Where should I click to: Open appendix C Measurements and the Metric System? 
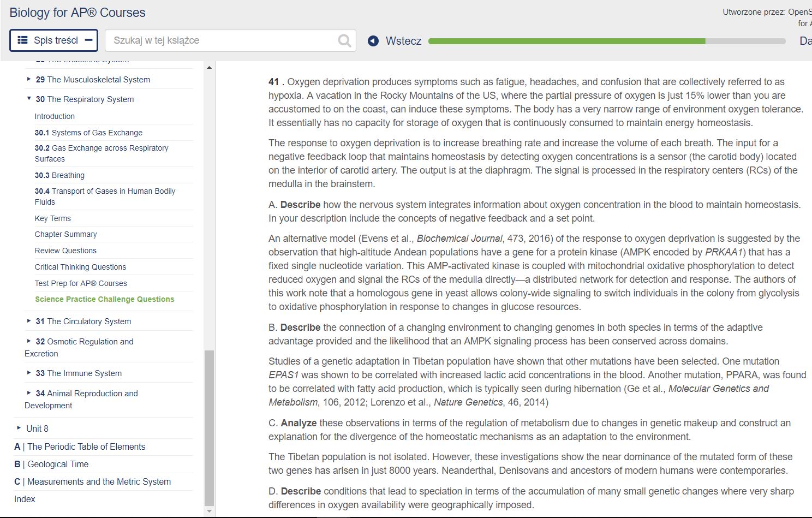click(92, 481)
